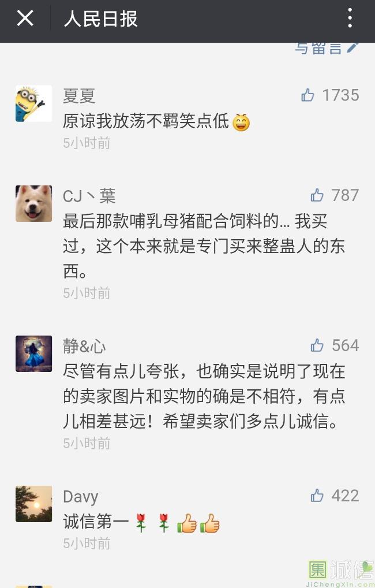Tap the 写留言 write comment link
The width and height of the screenshot is (375, 588).
tap(327, 48)
